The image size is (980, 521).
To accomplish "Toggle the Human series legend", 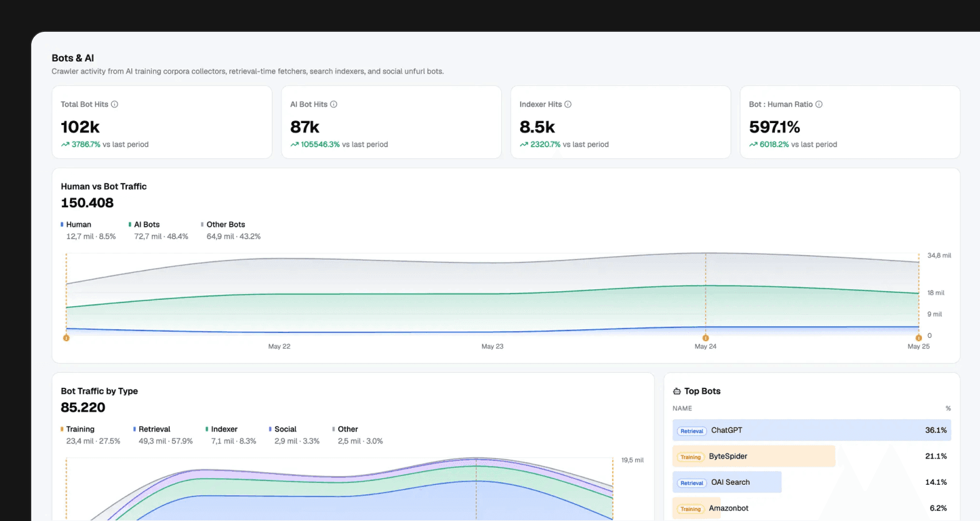I will (x=76, y=224).
